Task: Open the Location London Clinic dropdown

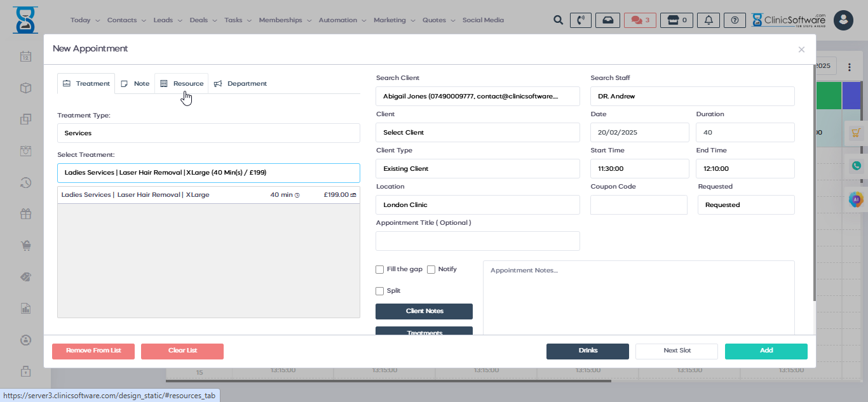Action: pos(477,205)
